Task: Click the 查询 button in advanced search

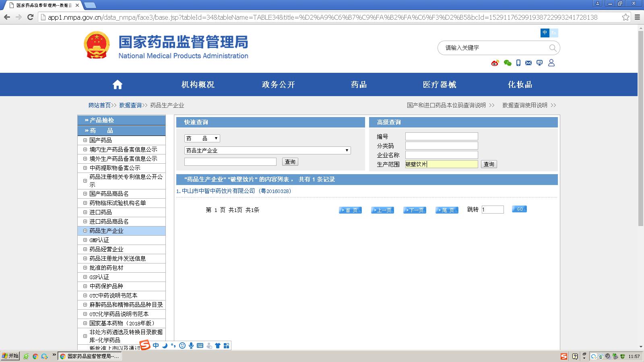Action: click(489, 164)
